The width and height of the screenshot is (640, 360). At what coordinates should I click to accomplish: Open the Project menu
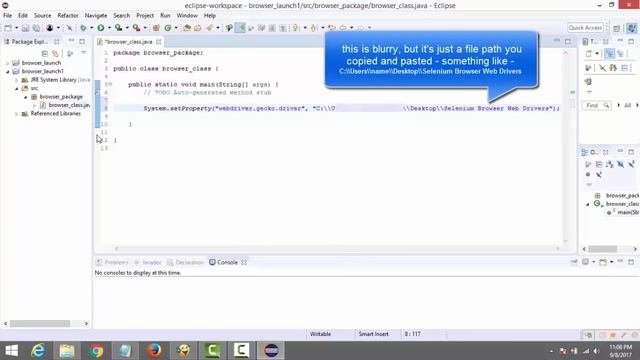pos(145,16)
